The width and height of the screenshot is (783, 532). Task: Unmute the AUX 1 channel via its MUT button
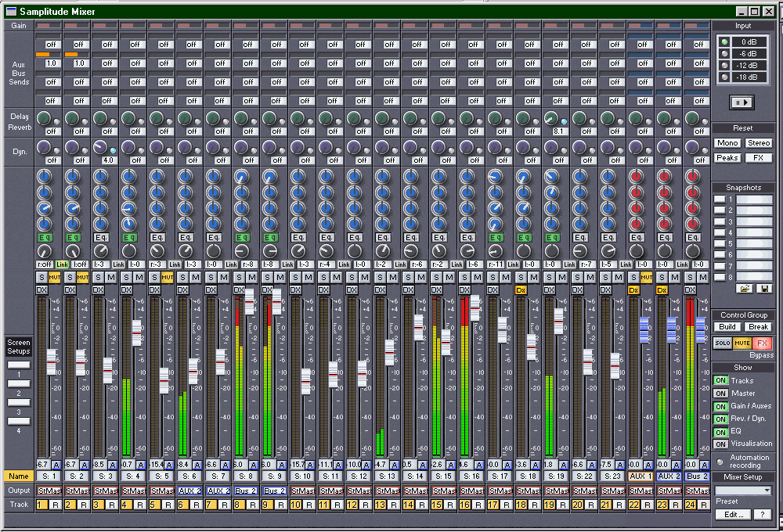[x=646, y=278]
